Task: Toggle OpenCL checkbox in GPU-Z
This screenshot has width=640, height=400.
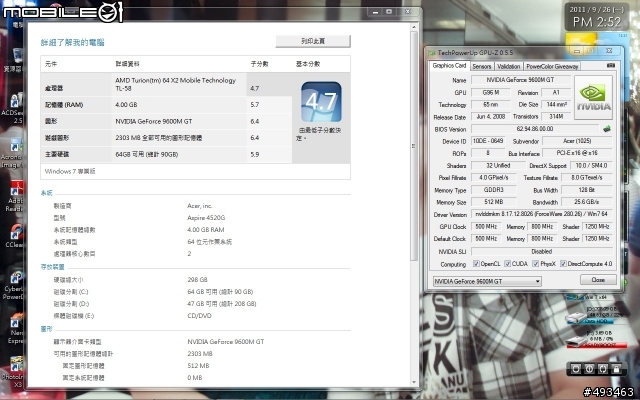Action: pyautogui.click(x=476, y=264)
